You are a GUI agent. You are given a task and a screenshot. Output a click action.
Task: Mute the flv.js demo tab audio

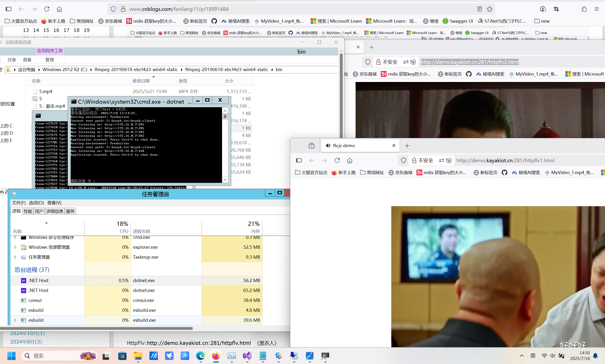[328, 146]
